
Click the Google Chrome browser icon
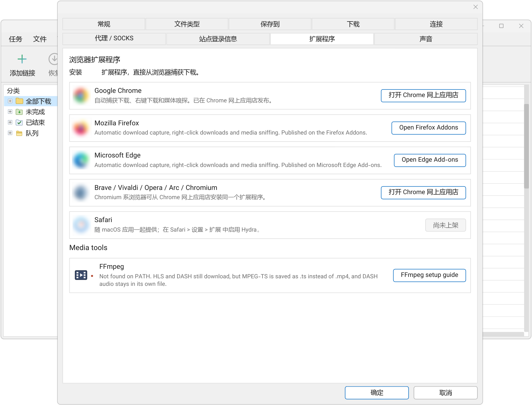pos(81,96)
